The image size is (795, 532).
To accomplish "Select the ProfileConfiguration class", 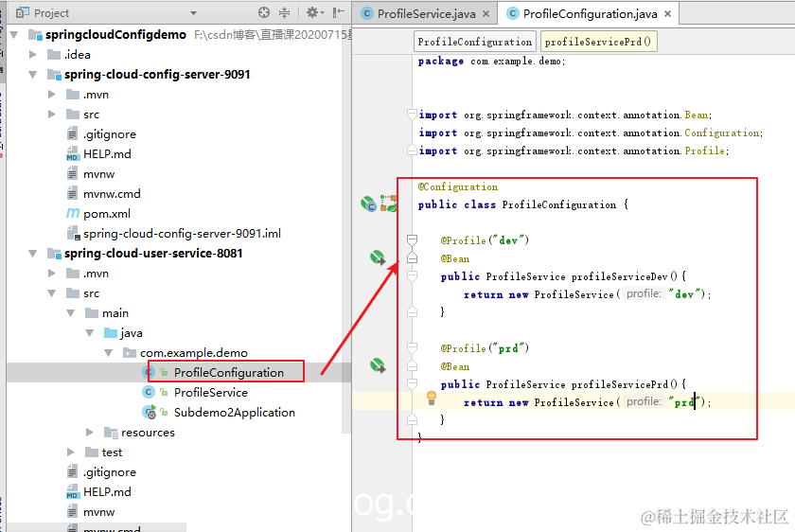I will [229, 372].
